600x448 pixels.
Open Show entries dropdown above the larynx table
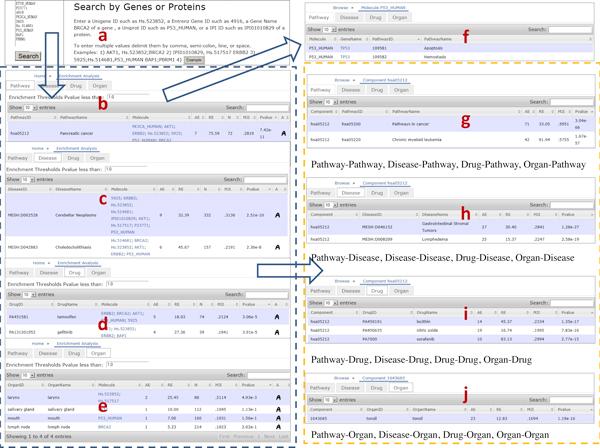(28, 375)
